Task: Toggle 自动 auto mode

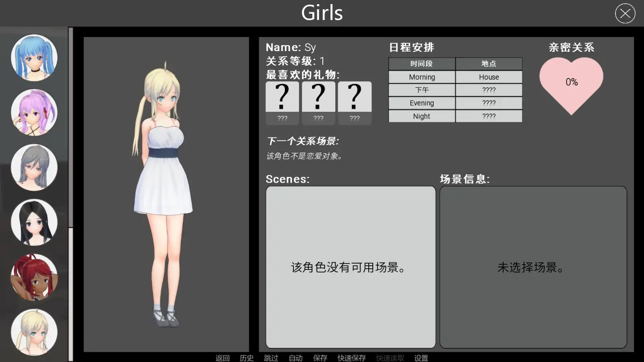Action: [295, 358]
